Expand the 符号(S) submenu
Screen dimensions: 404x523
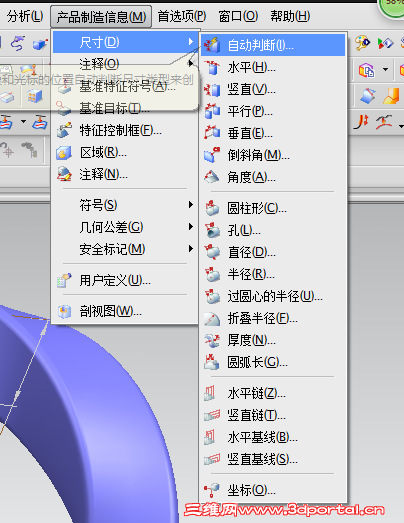pos(125,205)
